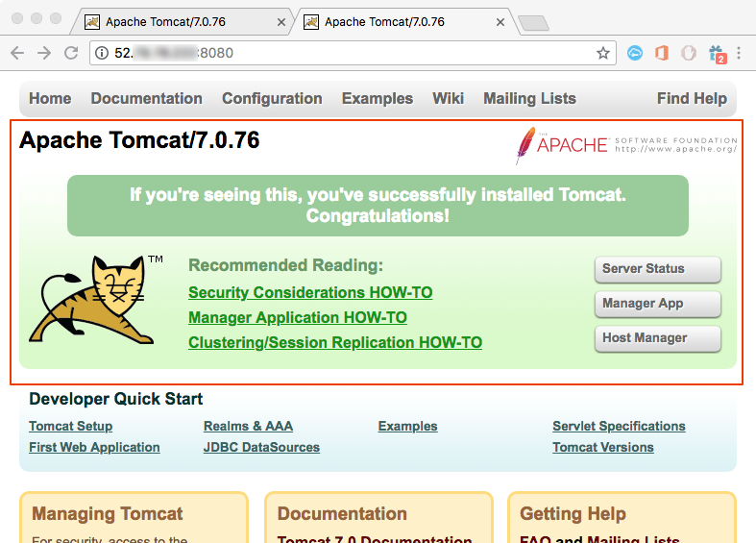Screen dimensions: 756x543
Task: Open the extension with red badge 2
Action: pos(718,54)
